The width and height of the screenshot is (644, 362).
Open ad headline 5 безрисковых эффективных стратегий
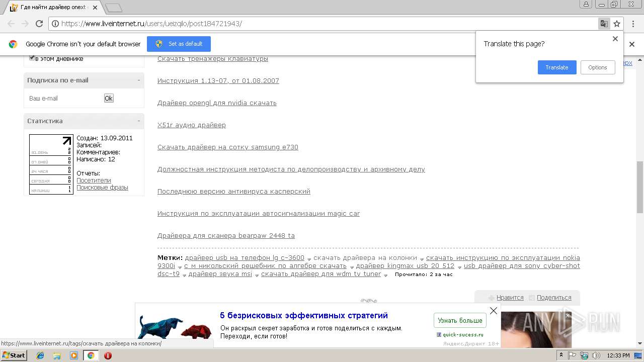click(x=304, y=316)
